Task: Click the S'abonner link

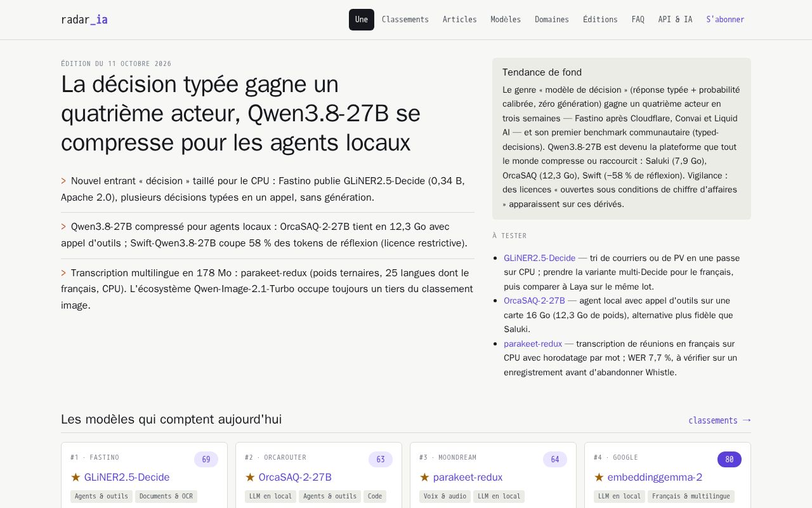Action: 726,20
